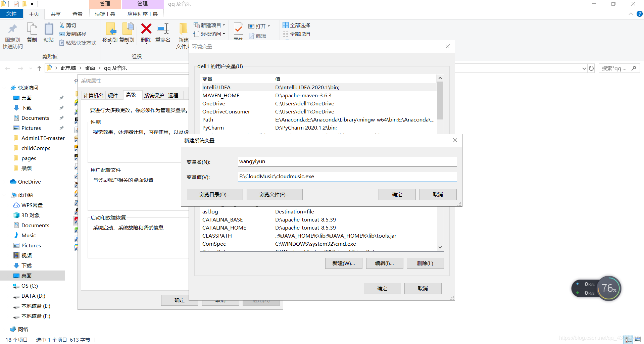Click the help question mark icon

pos(639,14)
